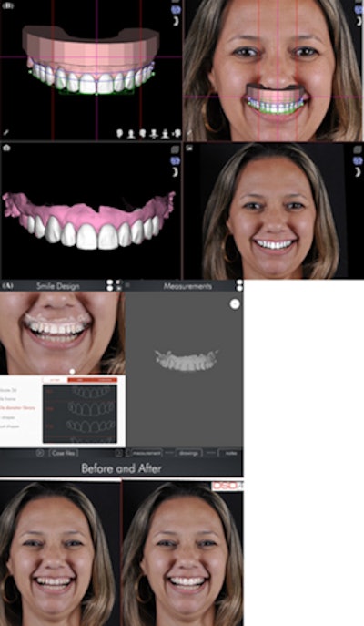
Task: Choose the third tooth shape outline thumbnail
Action: [x=91, y=426]
